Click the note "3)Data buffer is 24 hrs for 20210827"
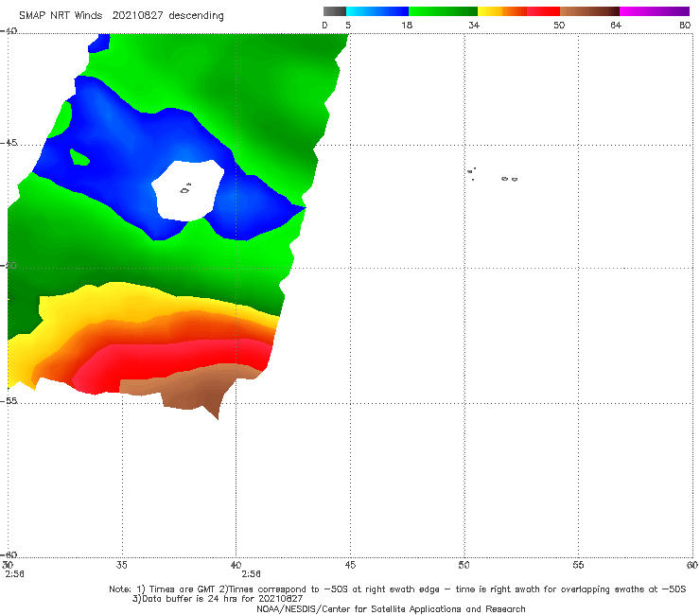The width and height of the screenshot is (700, 615). [218, 599]
